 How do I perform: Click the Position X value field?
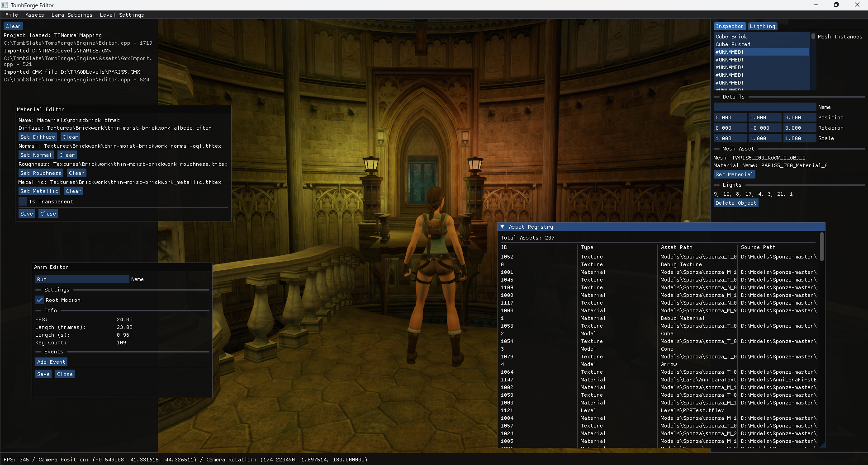730,117
